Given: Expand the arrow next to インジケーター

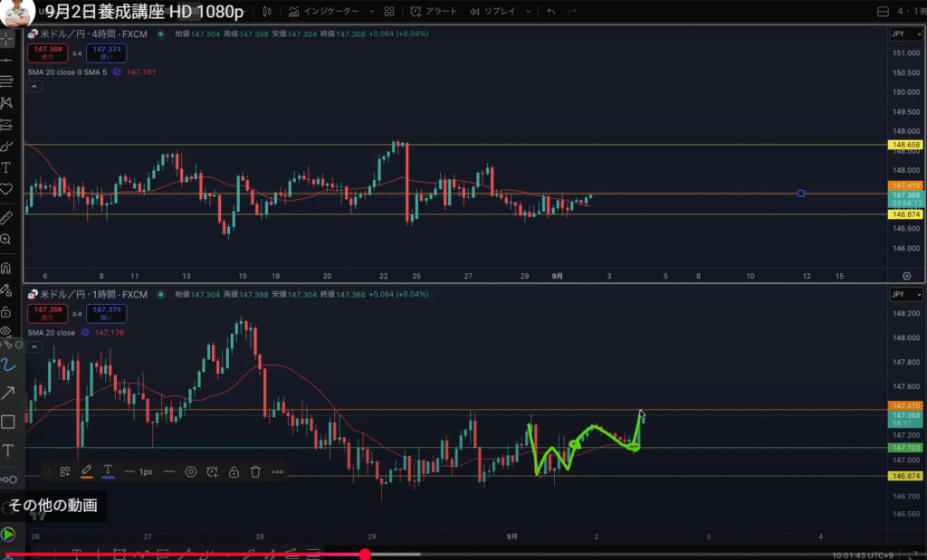Looking at the screenshot, I should [371, 11].
